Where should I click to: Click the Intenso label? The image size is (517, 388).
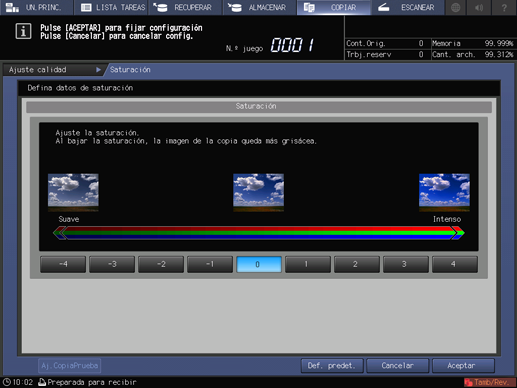tap(447, 219)
